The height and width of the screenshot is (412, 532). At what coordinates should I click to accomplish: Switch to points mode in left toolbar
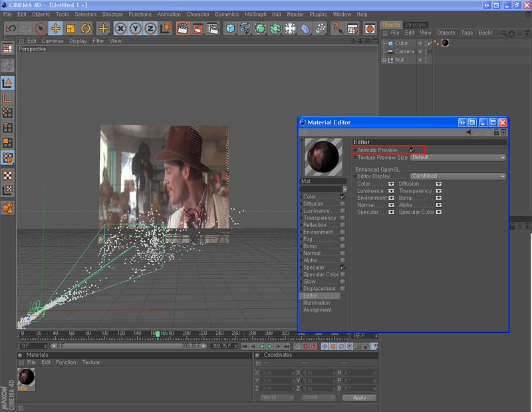pos(7,112)
